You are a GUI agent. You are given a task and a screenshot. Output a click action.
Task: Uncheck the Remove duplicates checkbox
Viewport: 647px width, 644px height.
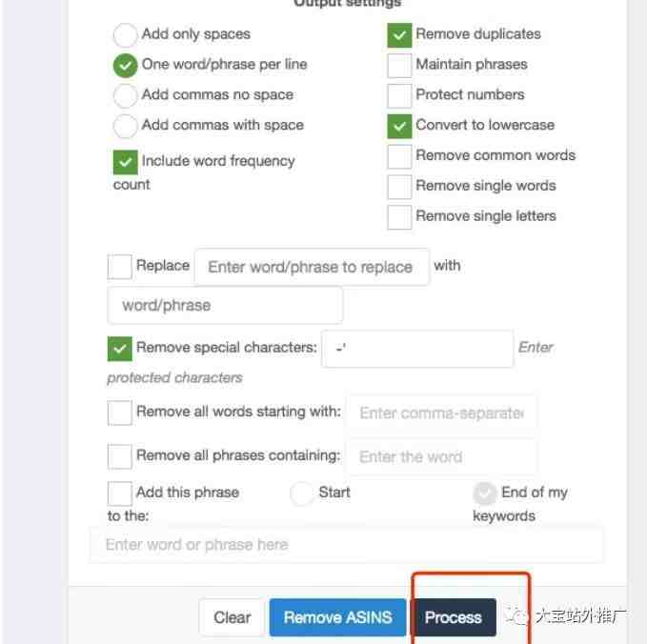click(x=399, y=35)
